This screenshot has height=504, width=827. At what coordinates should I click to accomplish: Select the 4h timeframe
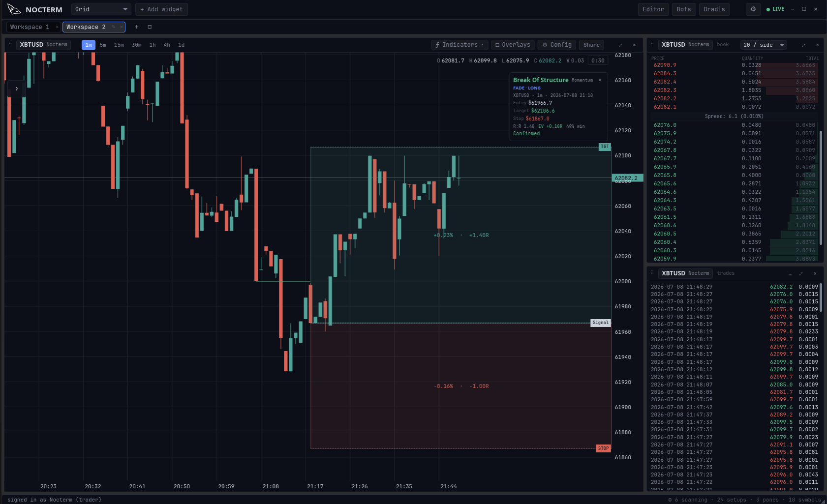click(167, 45)
